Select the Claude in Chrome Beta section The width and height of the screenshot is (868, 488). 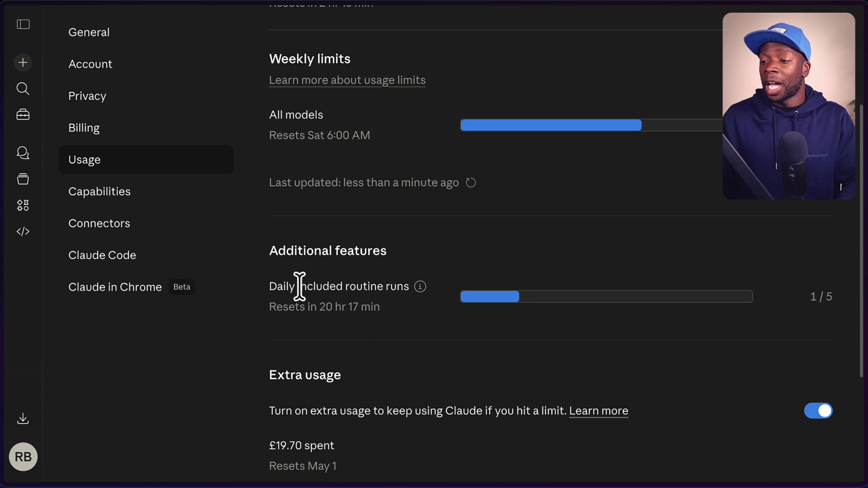[115, 287]
